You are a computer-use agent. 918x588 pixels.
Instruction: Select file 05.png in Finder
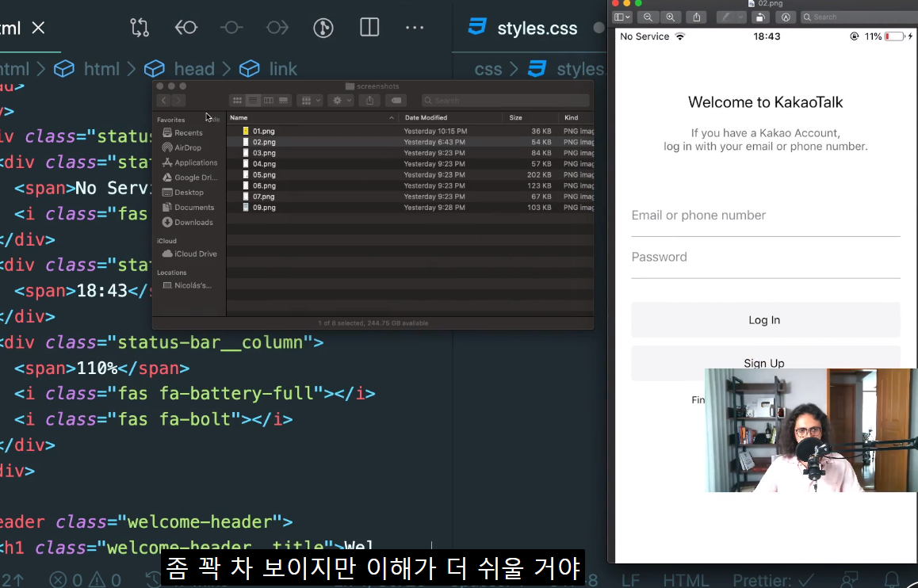pyautogui.click(x=411, y=175)
